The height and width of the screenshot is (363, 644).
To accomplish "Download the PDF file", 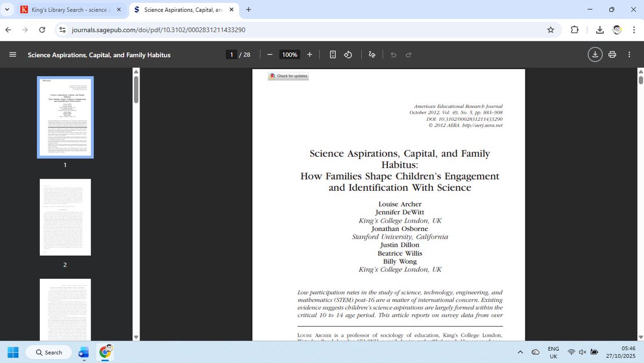I will coord(595,55).
